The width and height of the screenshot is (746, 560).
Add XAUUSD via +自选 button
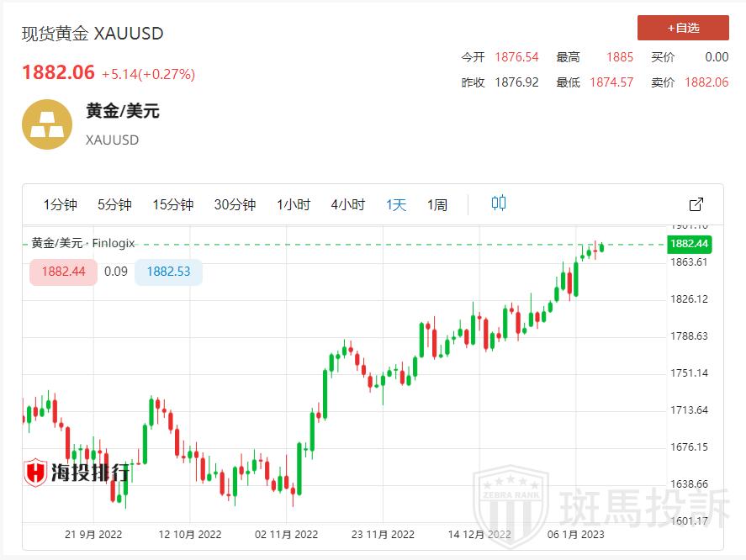tap(683, 28)
